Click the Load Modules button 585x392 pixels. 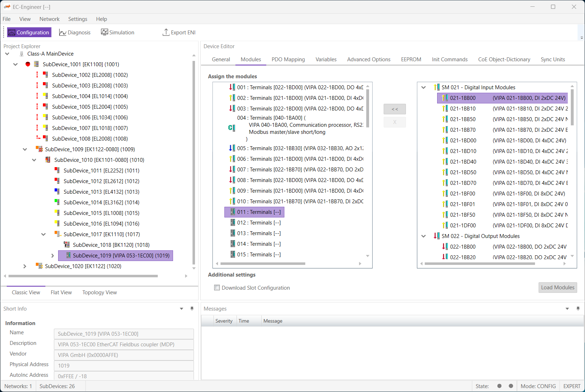557,288
